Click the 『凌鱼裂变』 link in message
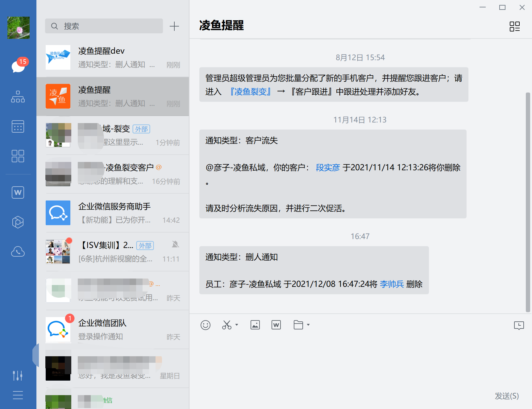This screenshot has height=409, width=532. click(250, 92)
